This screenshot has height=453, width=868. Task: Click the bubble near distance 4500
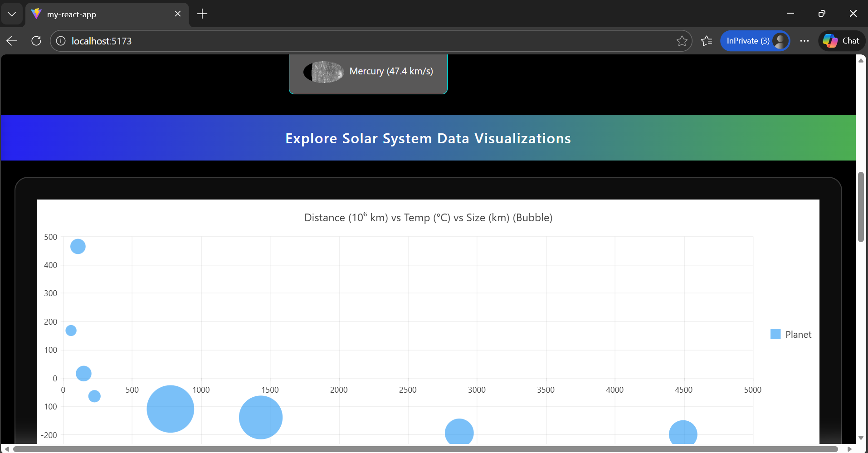coord(683,433)
